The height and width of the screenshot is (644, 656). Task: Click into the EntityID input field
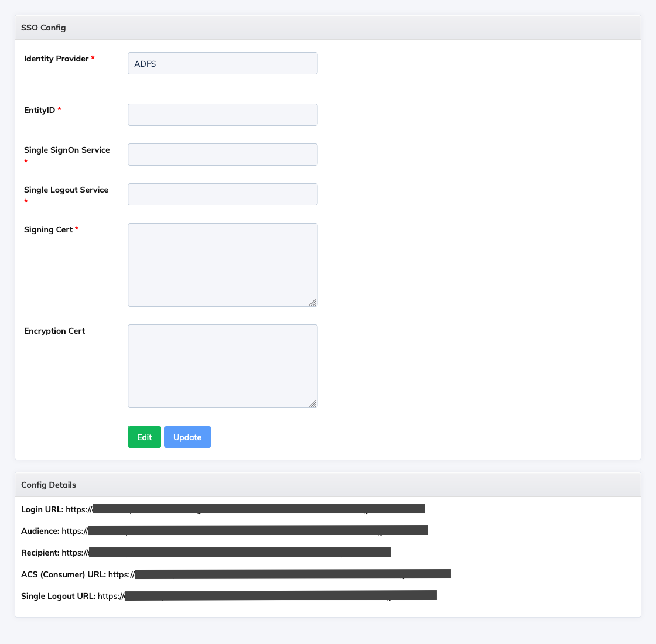[223, 115]
